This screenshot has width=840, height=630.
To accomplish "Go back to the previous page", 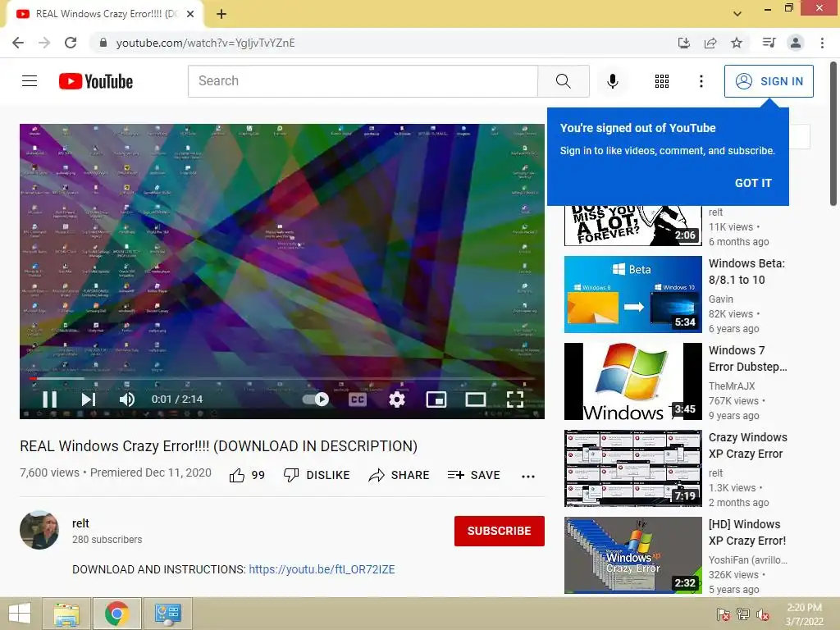I will tap(18, 43).
